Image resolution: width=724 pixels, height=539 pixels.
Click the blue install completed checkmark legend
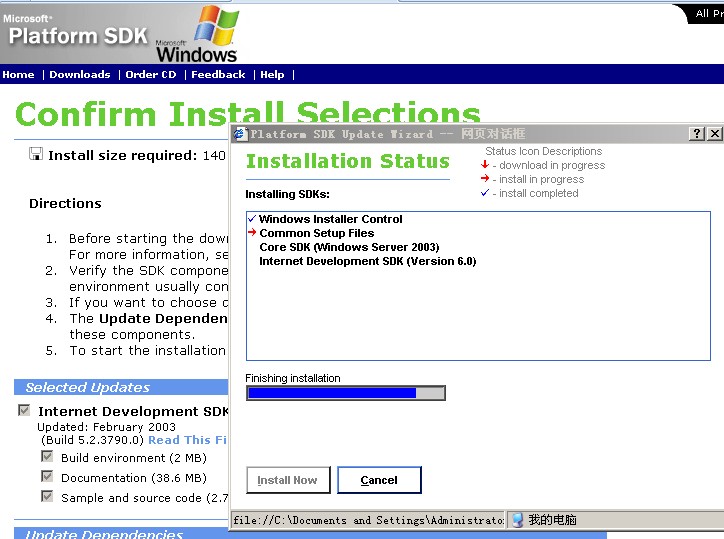point(484,193)
